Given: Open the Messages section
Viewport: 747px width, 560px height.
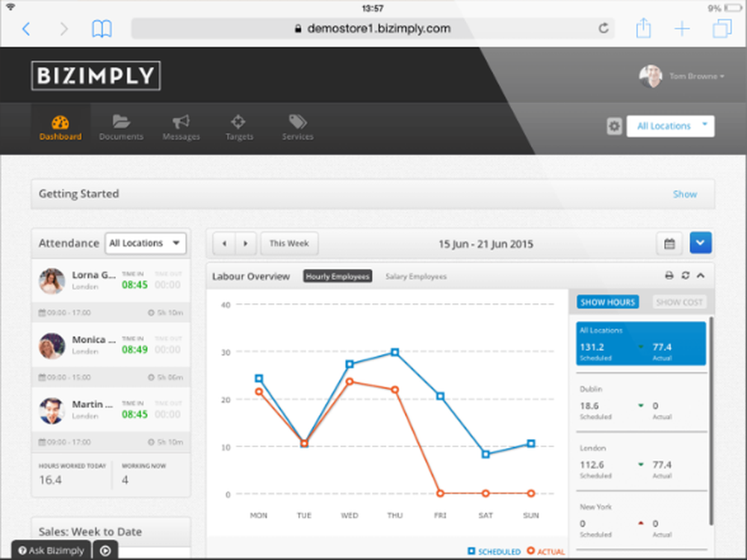Looking at the screenshot, I should 180,127.
